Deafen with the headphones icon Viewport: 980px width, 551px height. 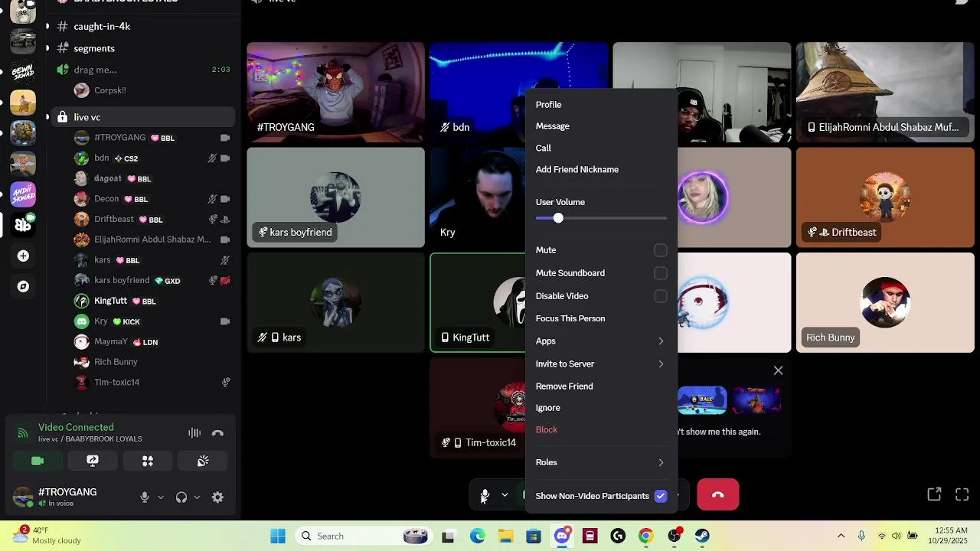181,497
